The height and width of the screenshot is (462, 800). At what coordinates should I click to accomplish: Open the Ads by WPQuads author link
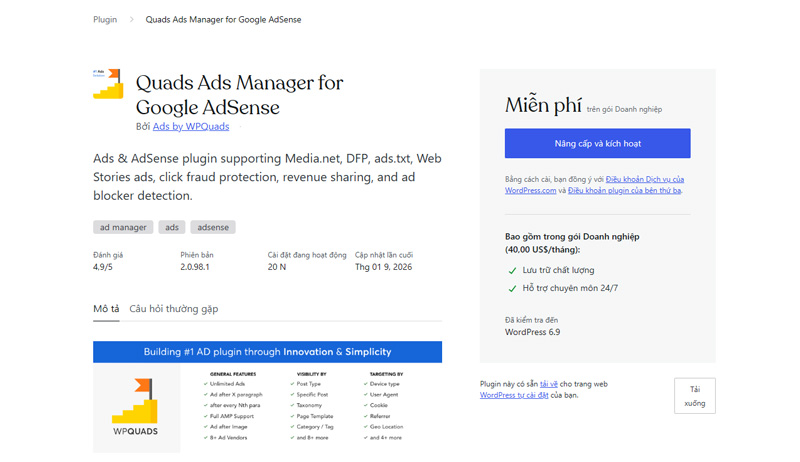click(x=191, y=127)
